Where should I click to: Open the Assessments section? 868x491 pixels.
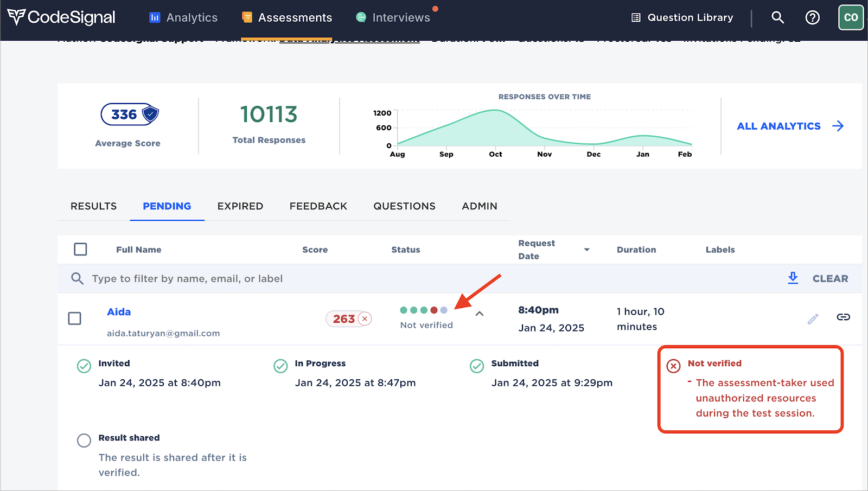point(287,17)
